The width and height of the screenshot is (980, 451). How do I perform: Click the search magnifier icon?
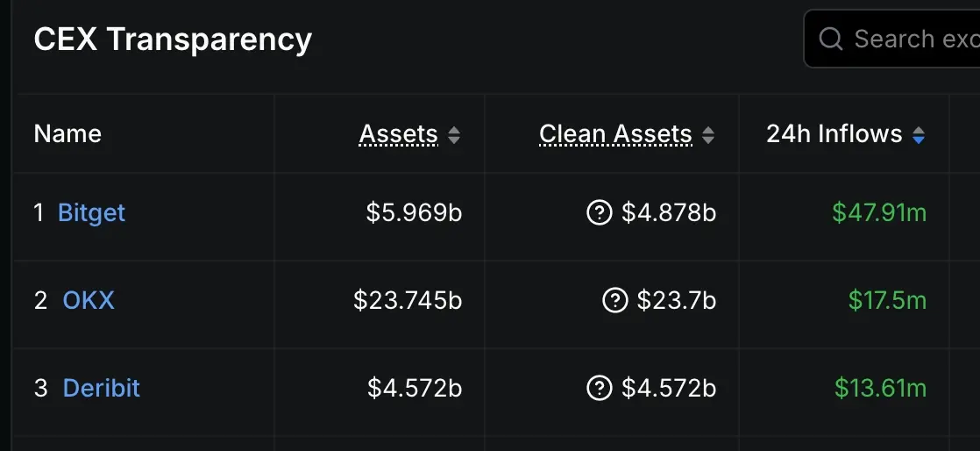[830, 39]
